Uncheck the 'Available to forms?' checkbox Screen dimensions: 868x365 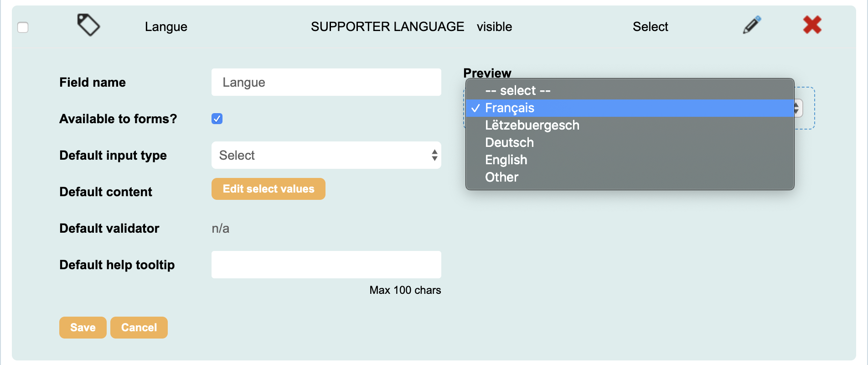217,119
